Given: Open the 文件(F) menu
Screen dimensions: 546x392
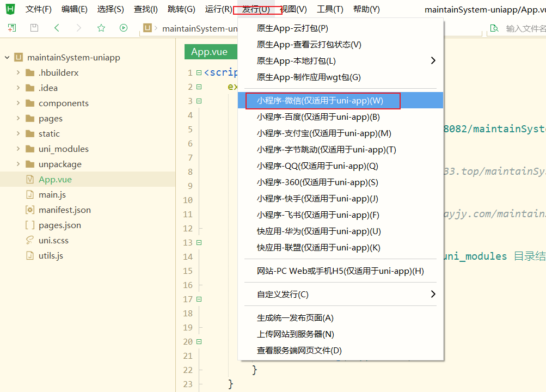Looking at the screenshot, I should click(x=38, y=9).
